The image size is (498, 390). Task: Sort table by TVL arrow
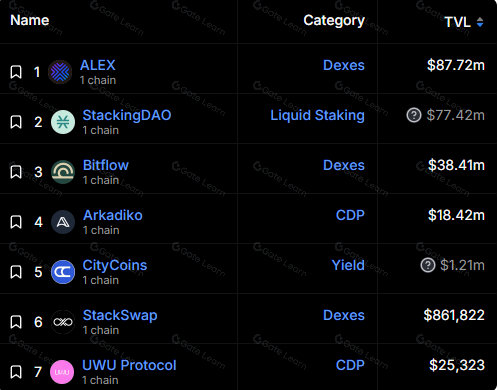pos(480,22)
